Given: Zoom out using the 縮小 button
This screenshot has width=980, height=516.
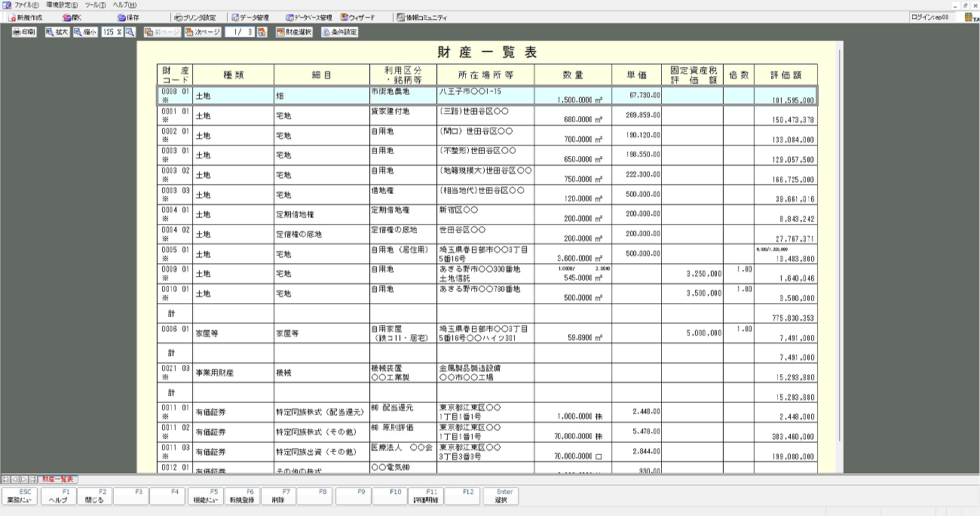Looking at the screenshot, I should 85,32.
